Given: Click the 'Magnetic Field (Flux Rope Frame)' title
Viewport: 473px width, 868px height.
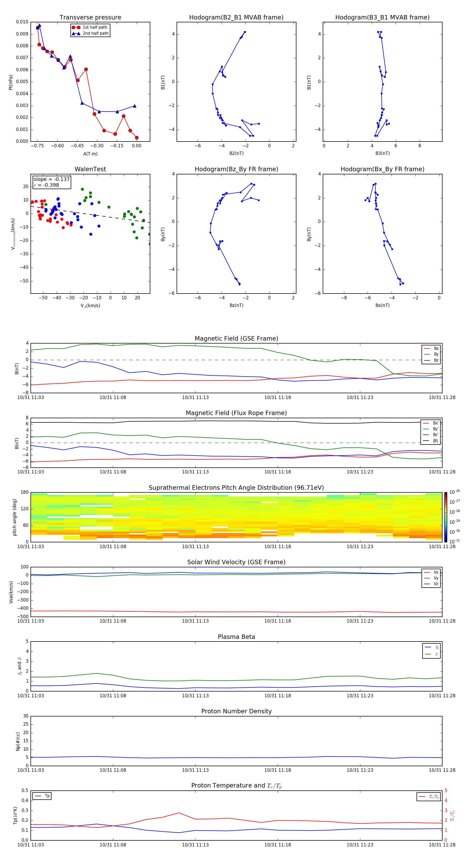Looking at the screenshot, I should click(236, 413).
